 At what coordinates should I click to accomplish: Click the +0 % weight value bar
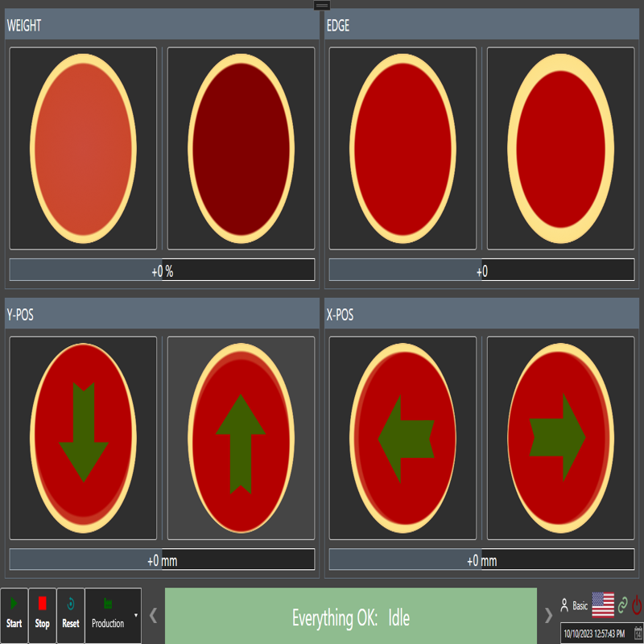pyautogui.click(x=161, y=270)
